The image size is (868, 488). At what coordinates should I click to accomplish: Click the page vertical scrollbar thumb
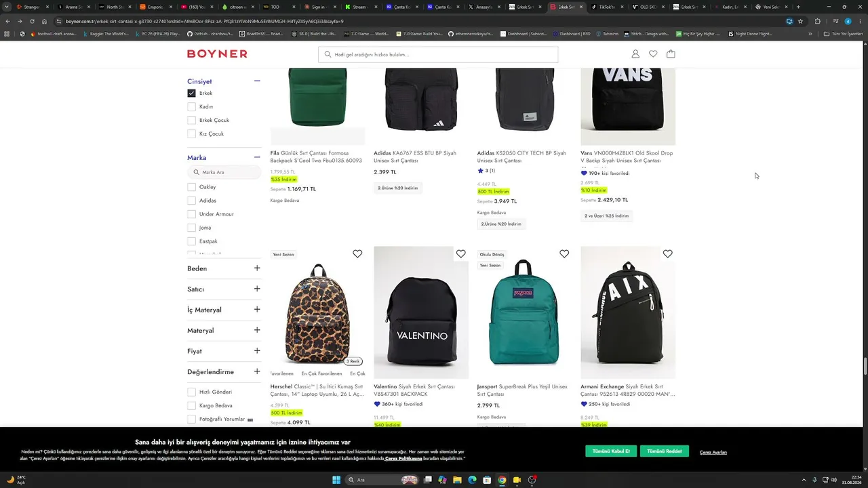point(865,367)
